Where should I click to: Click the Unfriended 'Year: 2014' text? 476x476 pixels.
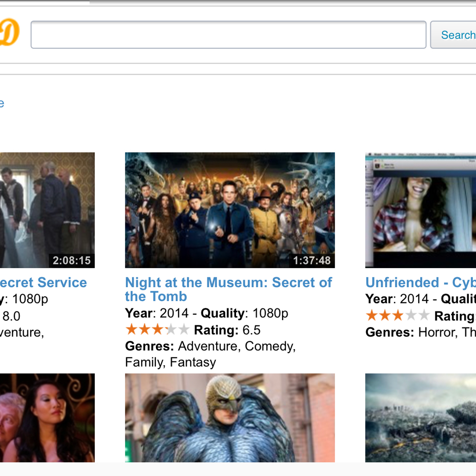397,299
